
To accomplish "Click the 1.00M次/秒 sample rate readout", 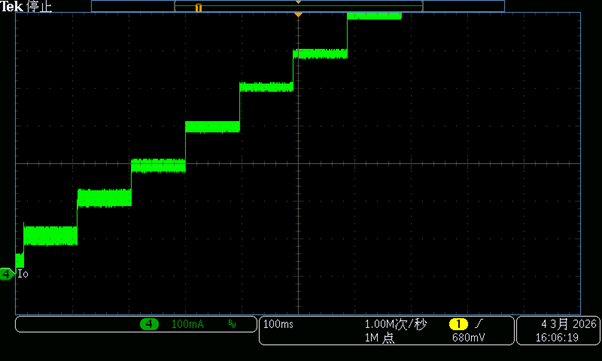I will point(395,324).
